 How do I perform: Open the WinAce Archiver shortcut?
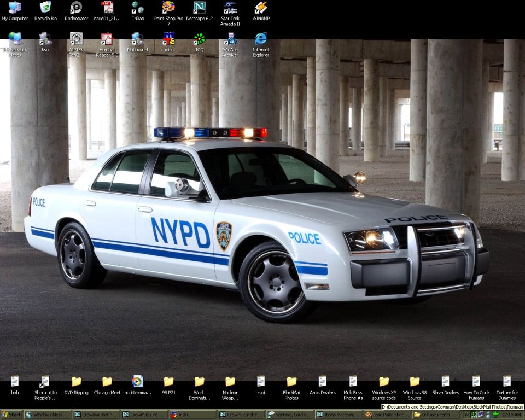[230, 44]
